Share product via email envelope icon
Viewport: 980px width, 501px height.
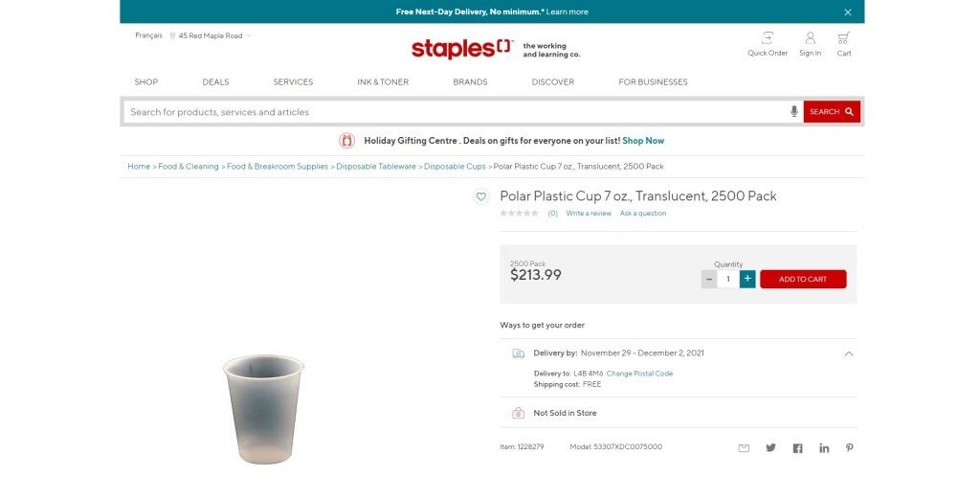coord(744,447)
